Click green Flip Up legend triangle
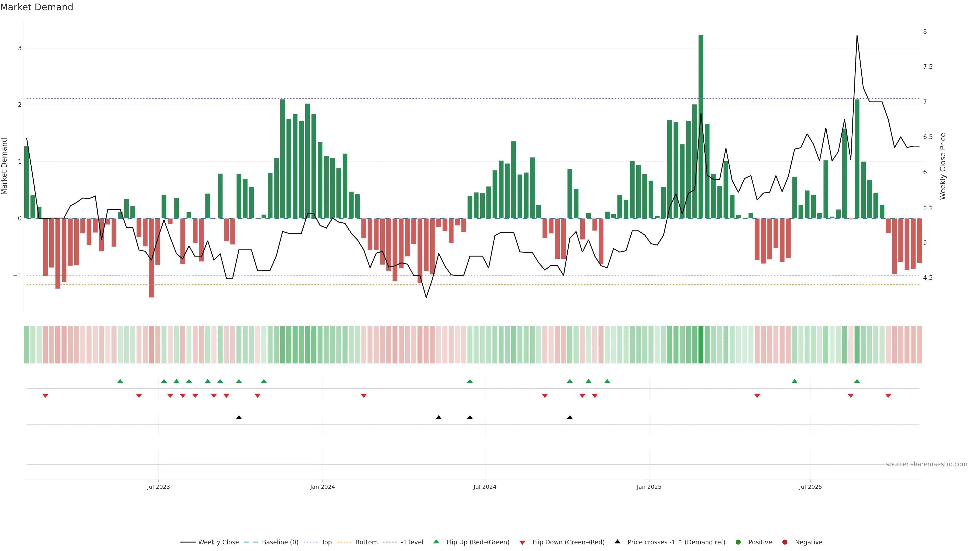Image resolution: width=980 pixels, height=551 pixels. [x=436, y=542]
